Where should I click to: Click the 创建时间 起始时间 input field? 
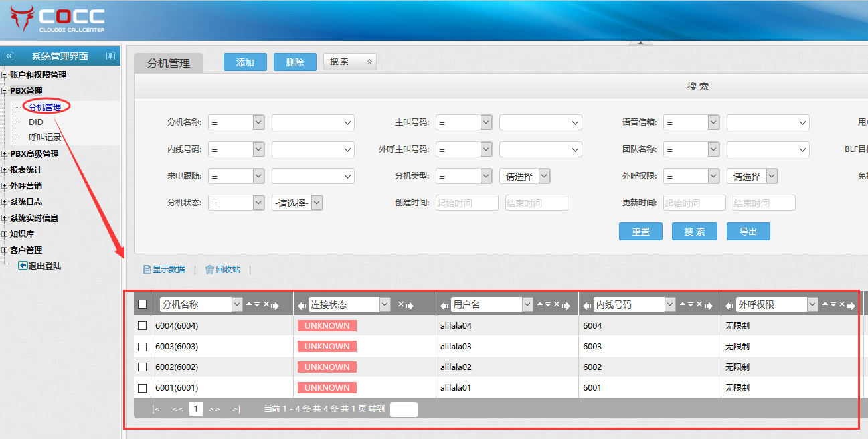(x=466, y=203)
